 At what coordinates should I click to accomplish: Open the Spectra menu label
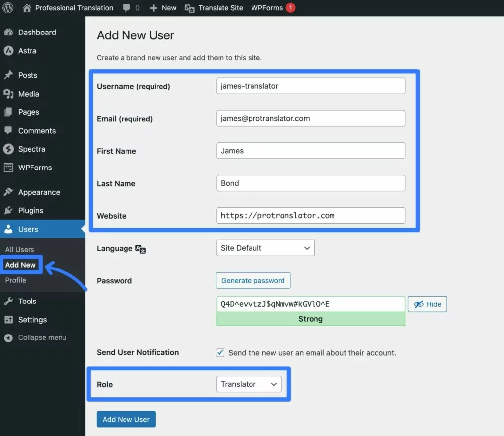tap(31, 149)
